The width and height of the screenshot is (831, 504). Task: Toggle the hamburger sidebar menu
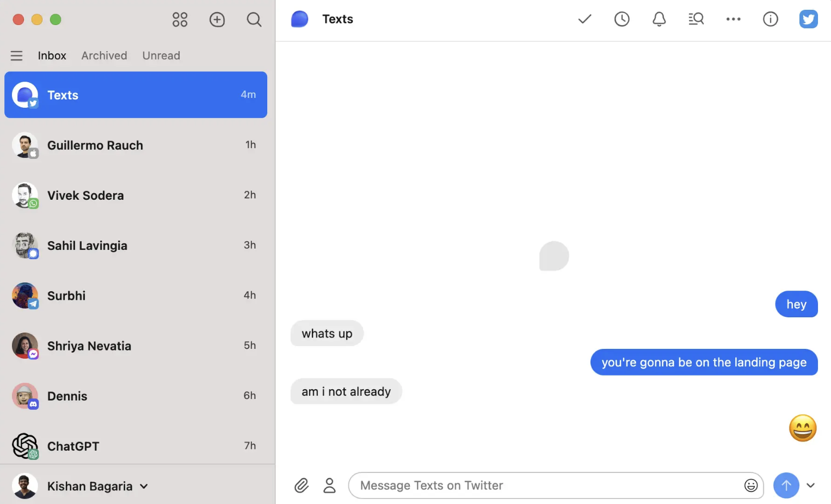[x=17, y=56]
